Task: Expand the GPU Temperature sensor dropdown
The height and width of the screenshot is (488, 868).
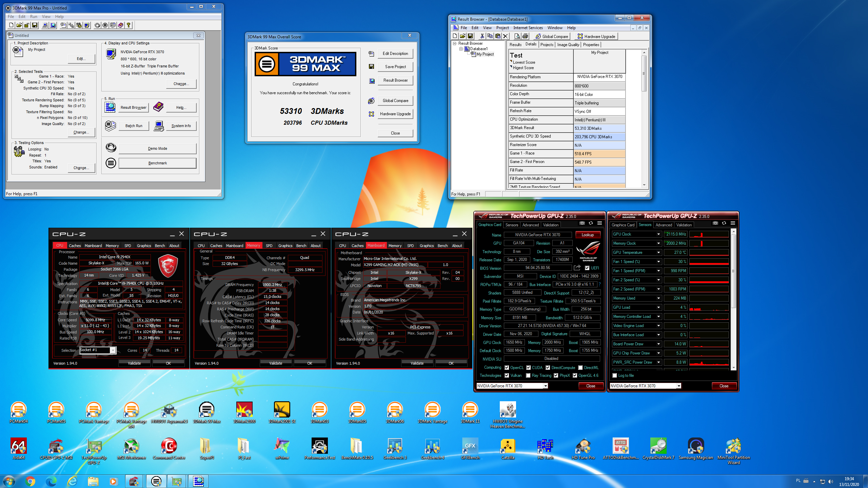Action: [658, 252]
